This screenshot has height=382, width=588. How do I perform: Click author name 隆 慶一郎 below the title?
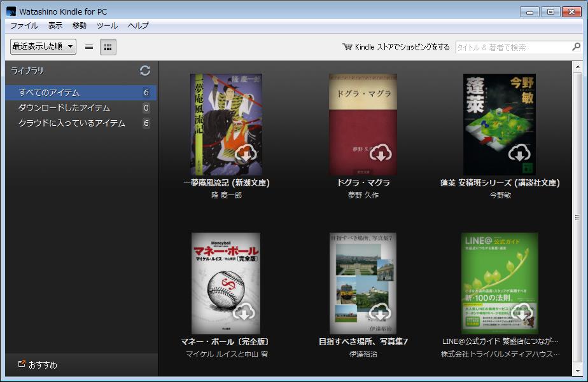pos(227,195)
